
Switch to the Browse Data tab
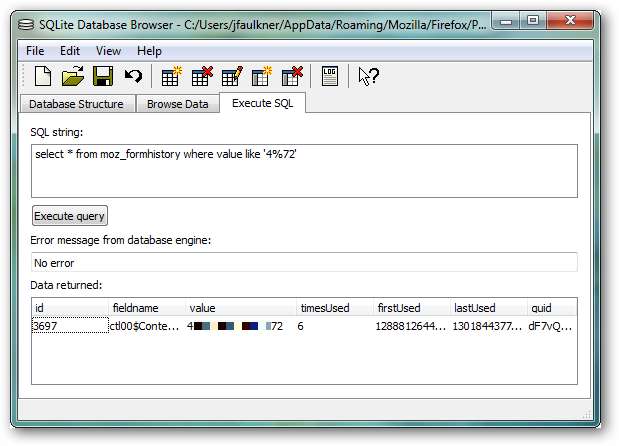[178, 103]
